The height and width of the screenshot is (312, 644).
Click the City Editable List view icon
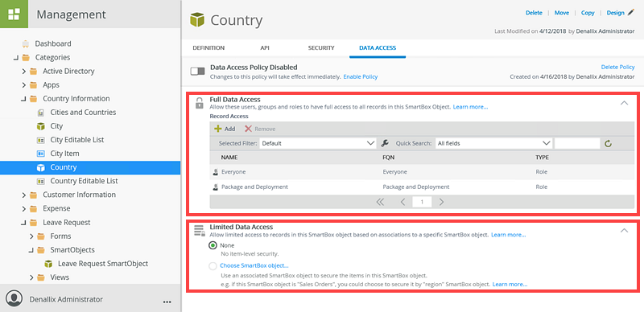[41, 140]
